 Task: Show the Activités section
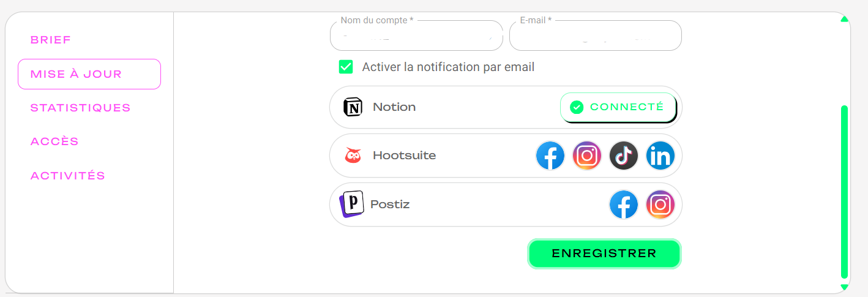click(68, 176)
